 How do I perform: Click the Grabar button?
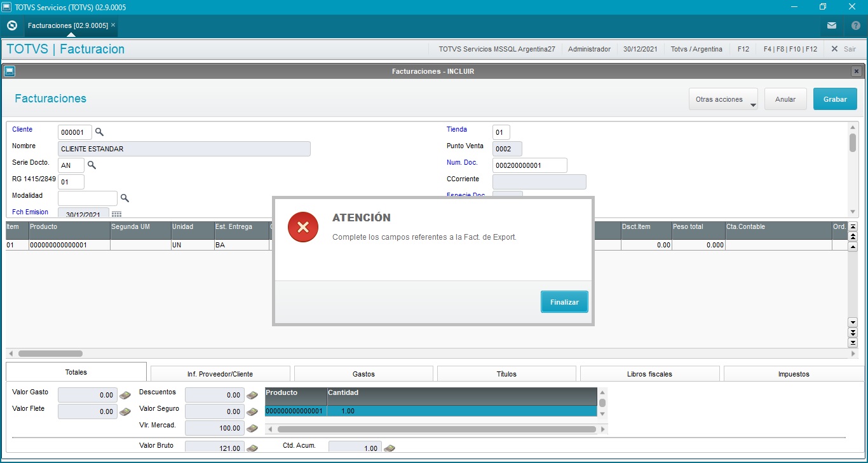tap(835, 99)
